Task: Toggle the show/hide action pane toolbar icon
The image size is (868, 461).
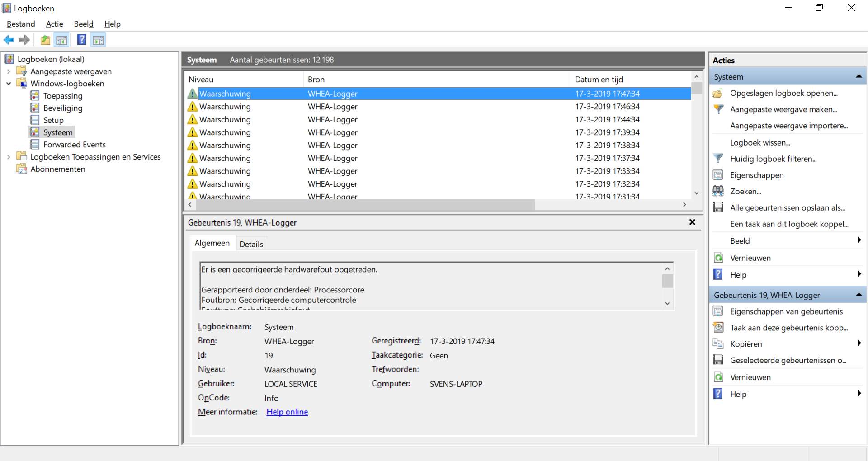Action: coord(98,40)
